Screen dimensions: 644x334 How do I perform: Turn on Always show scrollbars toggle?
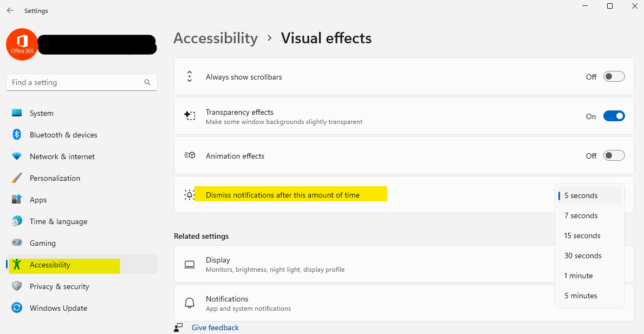[614, 77]
